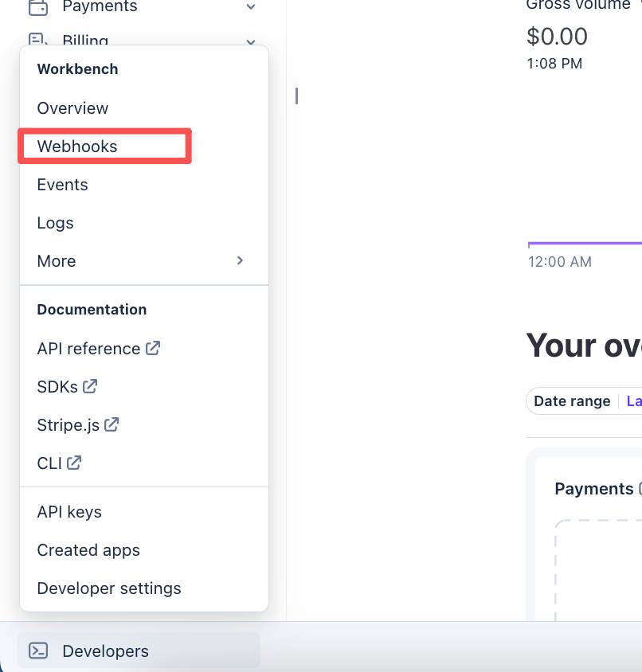
Task: Click external link icon beside API reference
Action: pyautogui.click(x=153, y=348)
